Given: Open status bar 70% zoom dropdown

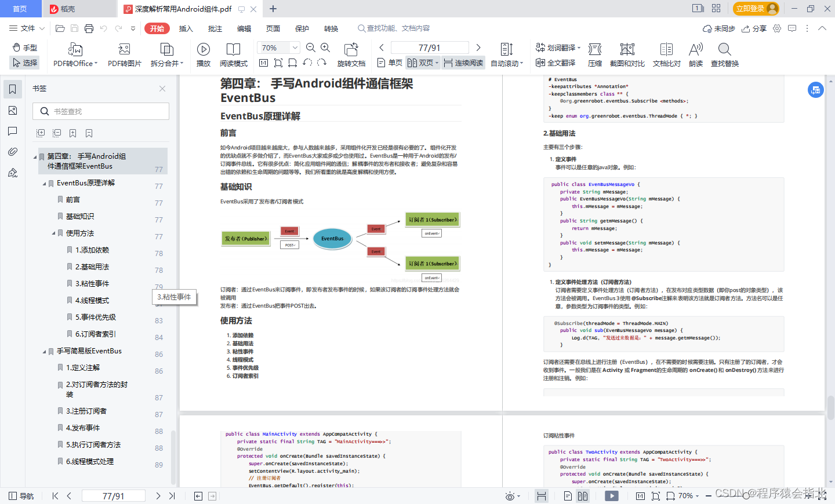Looking at the screenshot, I should [689, 496].
